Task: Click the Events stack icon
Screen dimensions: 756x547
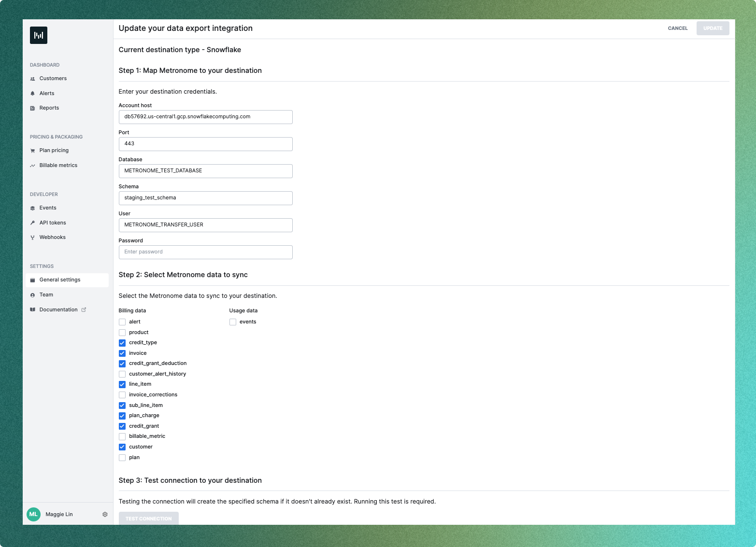Action: [x=32, y=208]
